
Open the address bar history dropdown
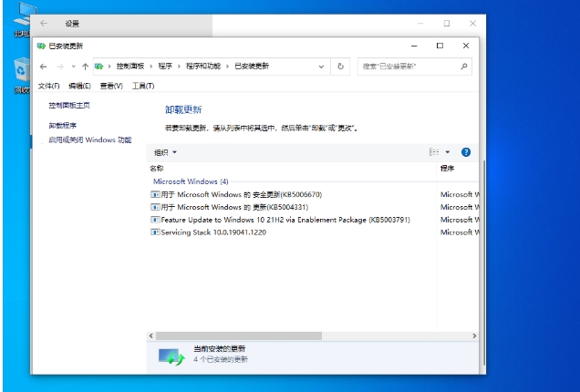coord(321,67)
